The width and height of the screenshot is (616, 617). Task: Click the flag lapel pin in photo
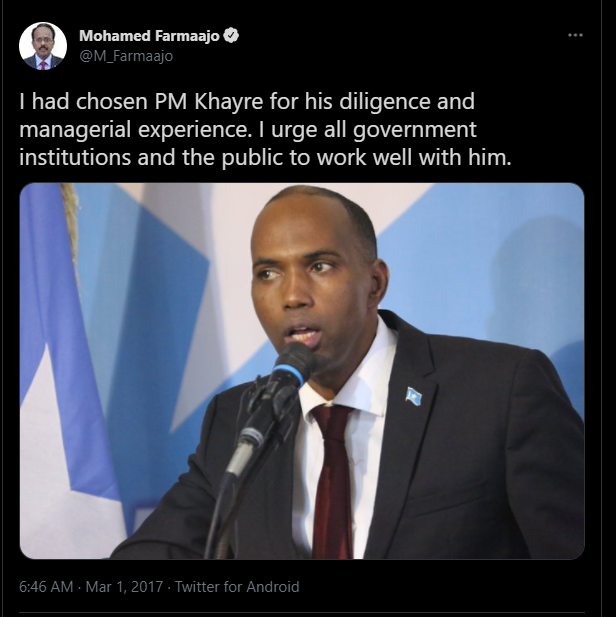coord(414,396)
